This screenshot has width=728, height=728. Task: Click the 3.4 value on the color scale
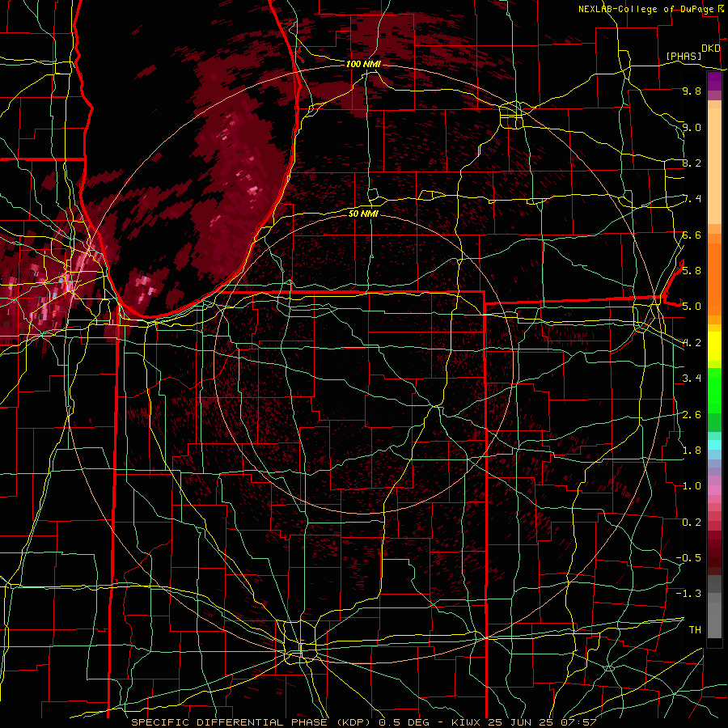coord(692,379)
